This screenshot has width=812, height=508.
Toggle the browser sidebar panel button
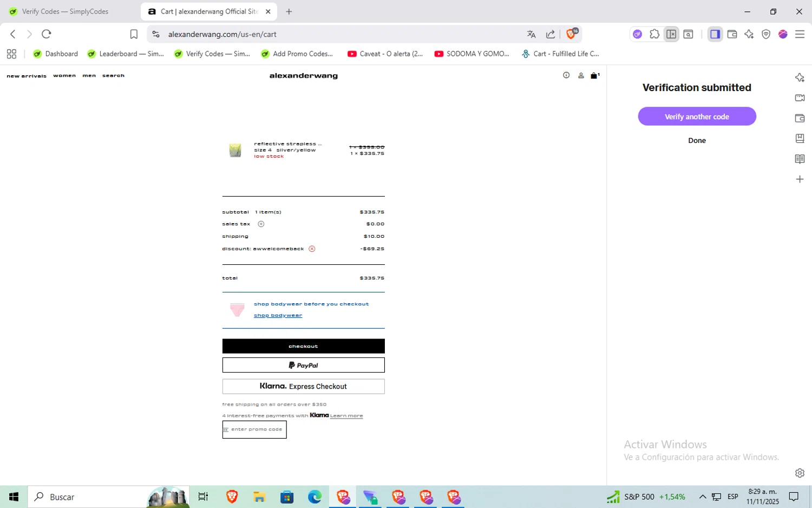point(715,34)
